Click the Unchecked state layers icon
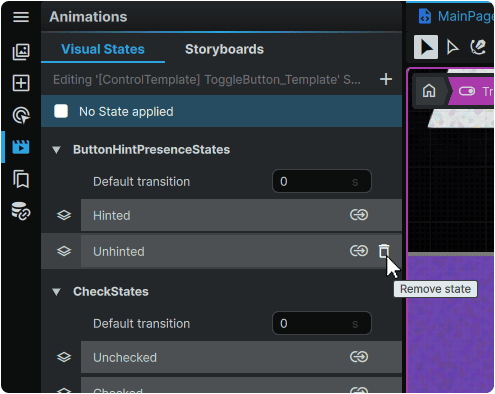Screen dimensions: 495x394 coord(64,357)
